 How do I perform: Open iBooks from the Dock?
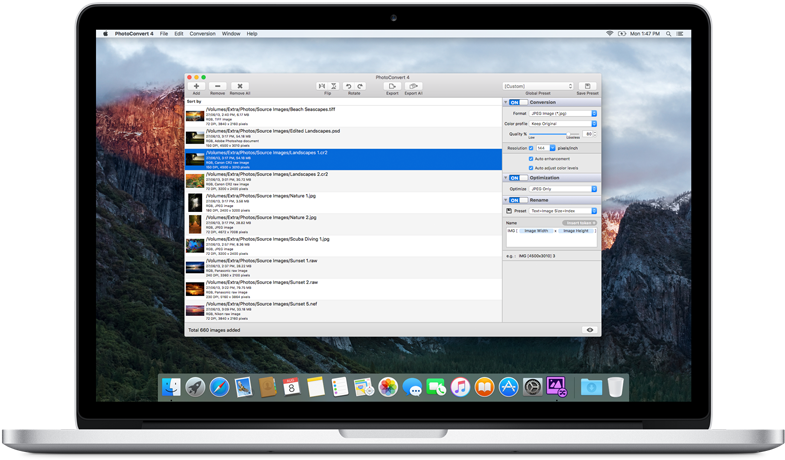click(x=484, y=387)
